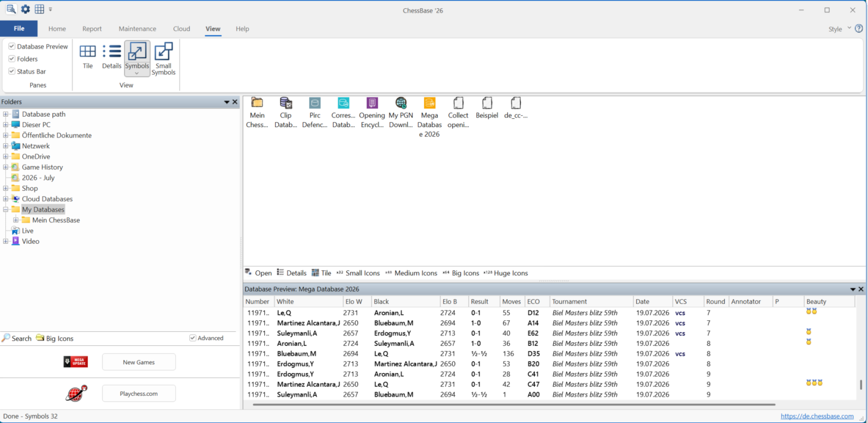Switch to the Report ribbon tab

[x=92, y=29]
